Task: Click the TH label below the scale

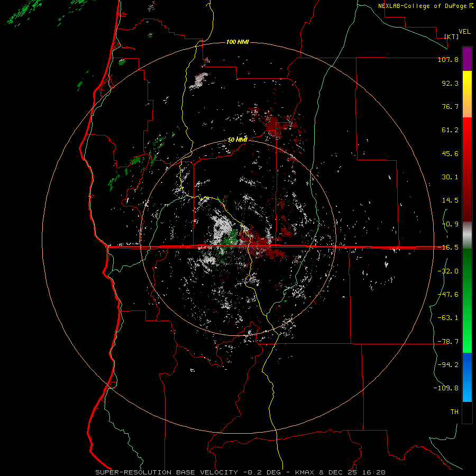Action: coord(454,411)
